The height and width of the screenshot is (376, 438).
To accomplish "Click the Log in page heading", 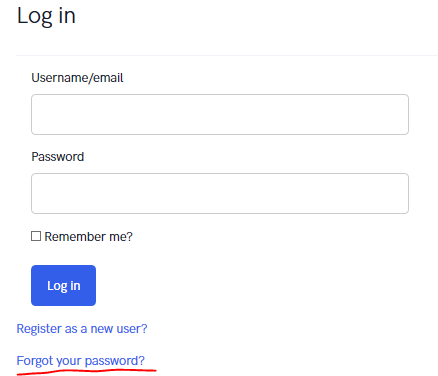I will click(46, 16).
